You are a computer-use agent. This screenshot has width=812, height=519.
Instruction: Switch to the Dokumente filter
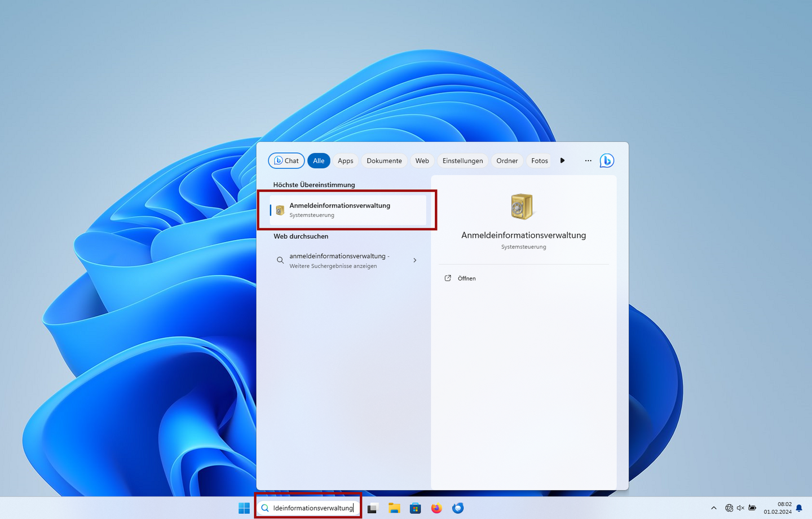(384, 161)
